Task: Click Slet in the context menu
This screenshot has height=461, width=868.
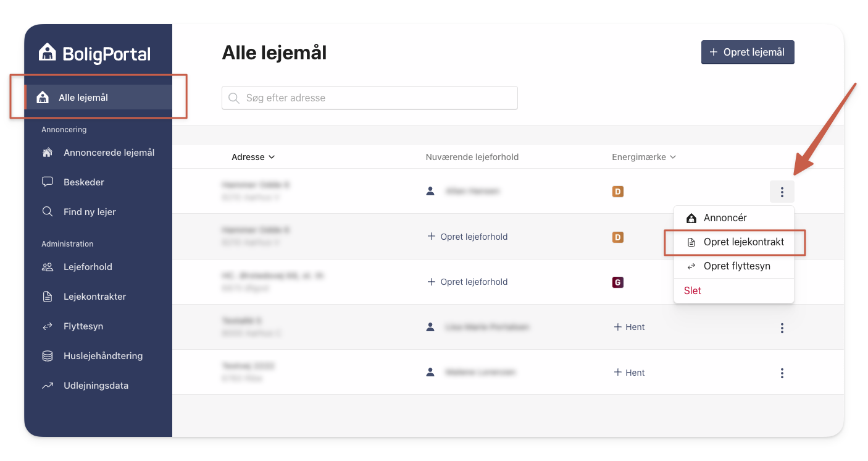Action: (x=693, y=290)
